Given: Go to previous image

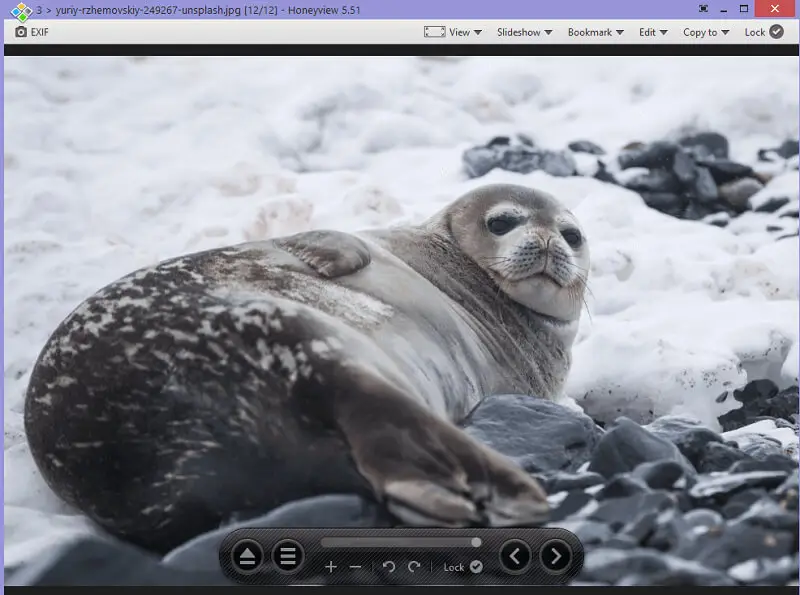Looking at the screenshot, I should click(x=515, y=555).
